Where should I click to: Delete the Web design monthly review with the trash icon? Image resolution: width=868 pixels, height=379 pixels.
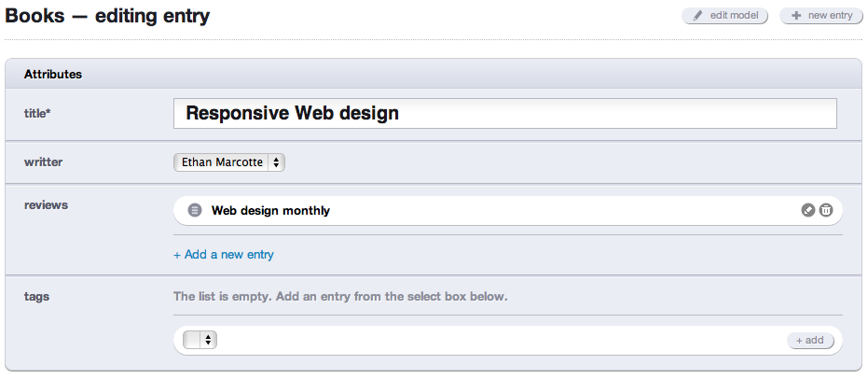coord(826,211)
